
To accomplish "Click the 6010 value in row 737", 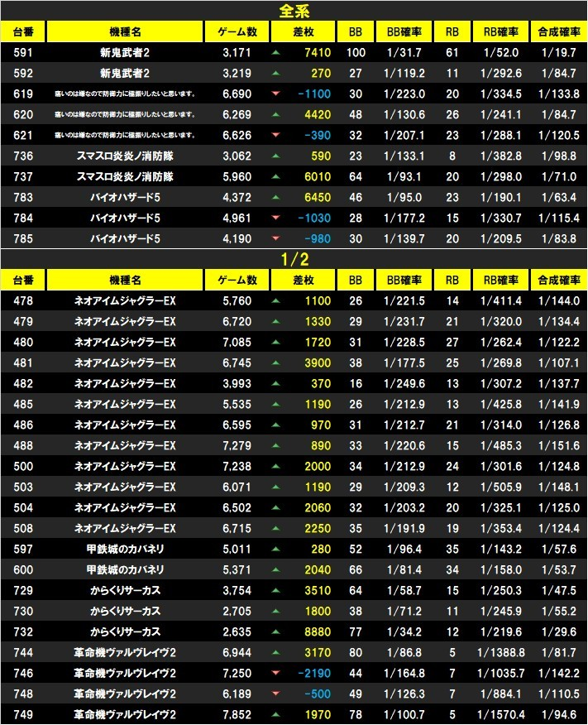I will pos(318,176).
